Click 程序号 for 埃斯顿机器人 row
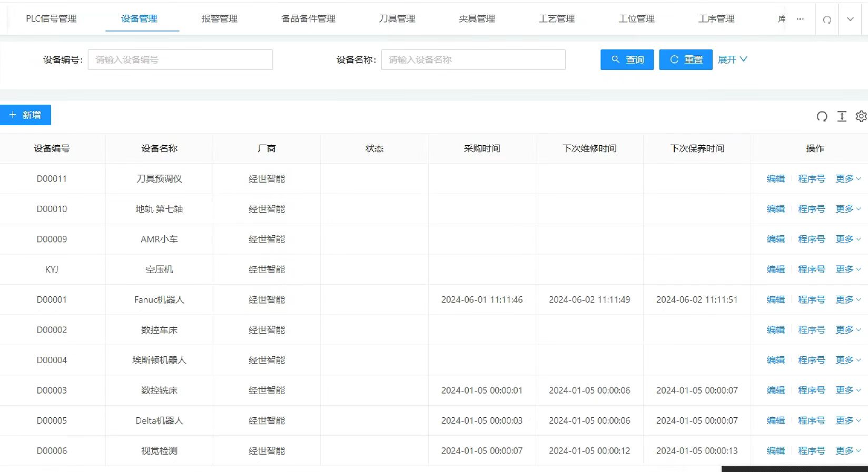This screenshot has height=472, width=868. (812, 360)
